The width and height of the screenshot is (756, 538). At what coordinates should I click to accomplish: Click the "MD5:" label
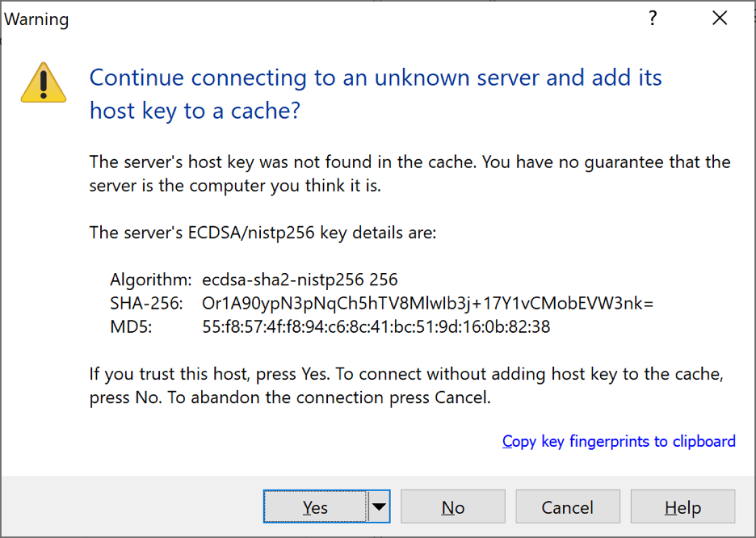pyautogui.click(x=131, y=327)
